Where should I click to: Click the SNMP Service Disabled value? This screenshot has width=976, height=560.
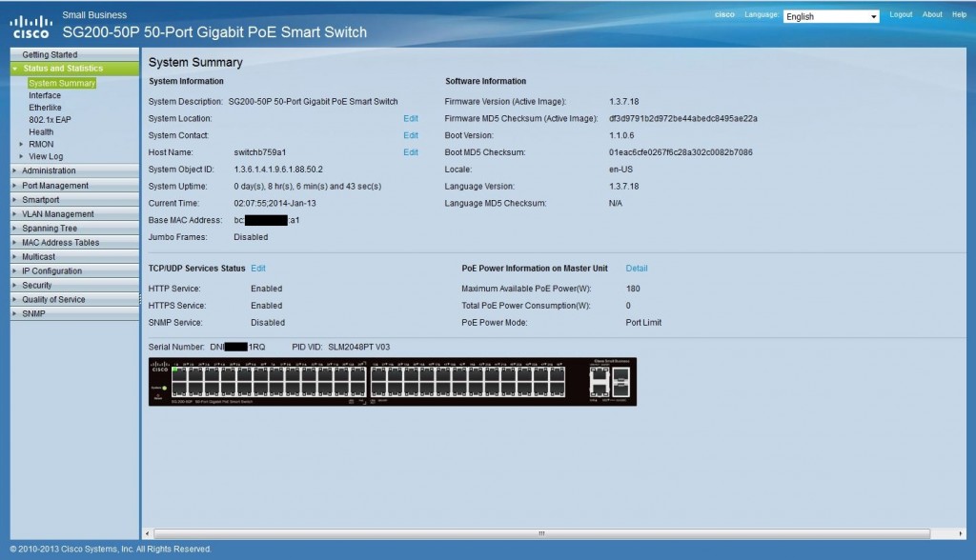click(x=268, y=322)
